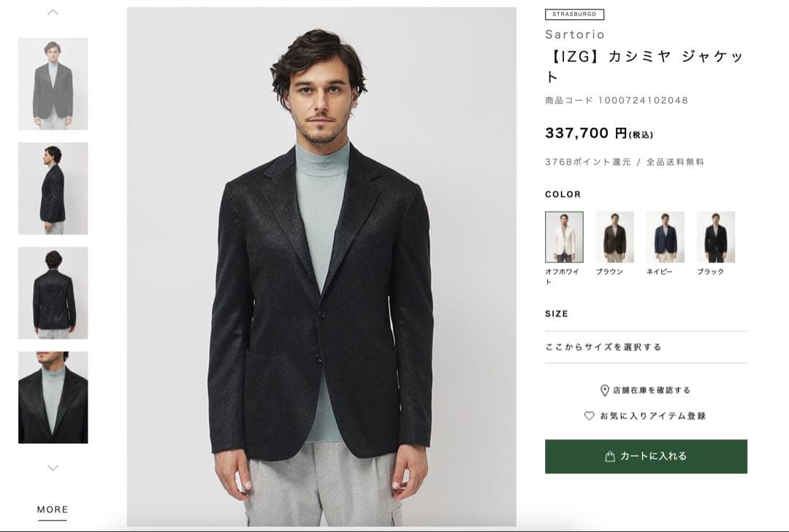Display the back view thumbnail
The height and width of the screenshot is (532, 789).
(53, 293)
